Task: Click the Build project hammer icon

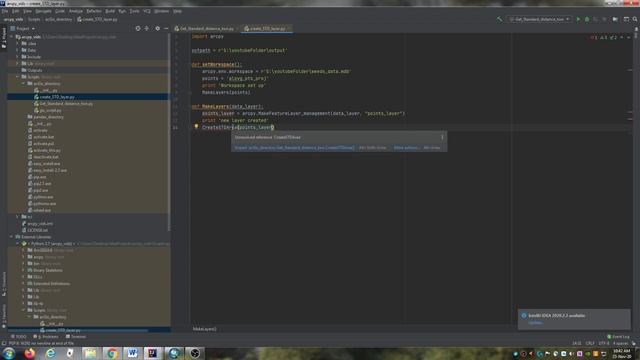Action: pos(499,19)
